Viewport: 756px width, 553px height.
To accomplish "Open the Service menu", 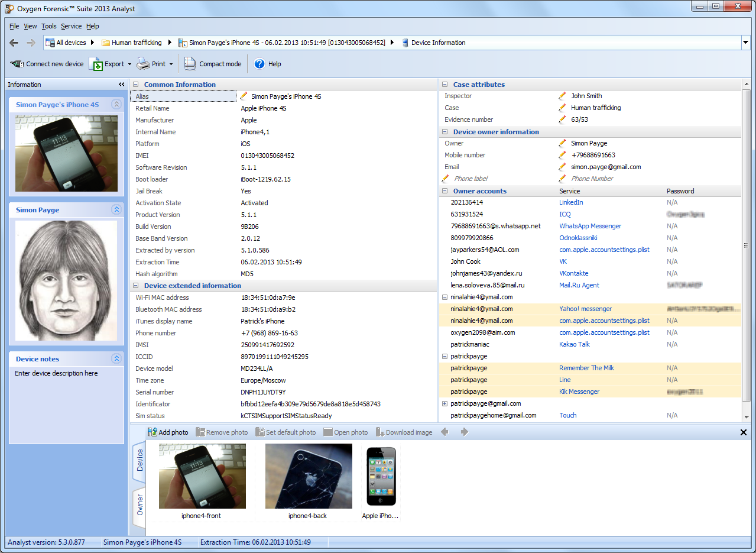I will tap(72, 26).
